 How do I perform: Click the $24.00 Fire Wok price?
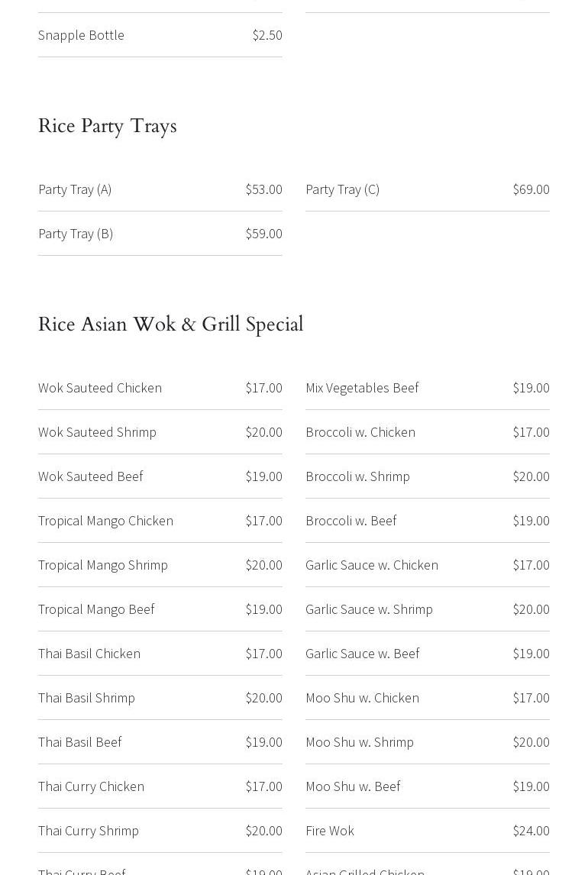coord(531,831)
